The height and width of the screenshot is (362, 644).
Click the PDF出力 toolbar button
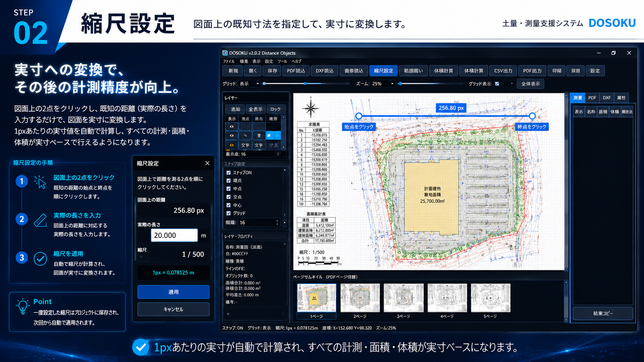tap(532, 71)
